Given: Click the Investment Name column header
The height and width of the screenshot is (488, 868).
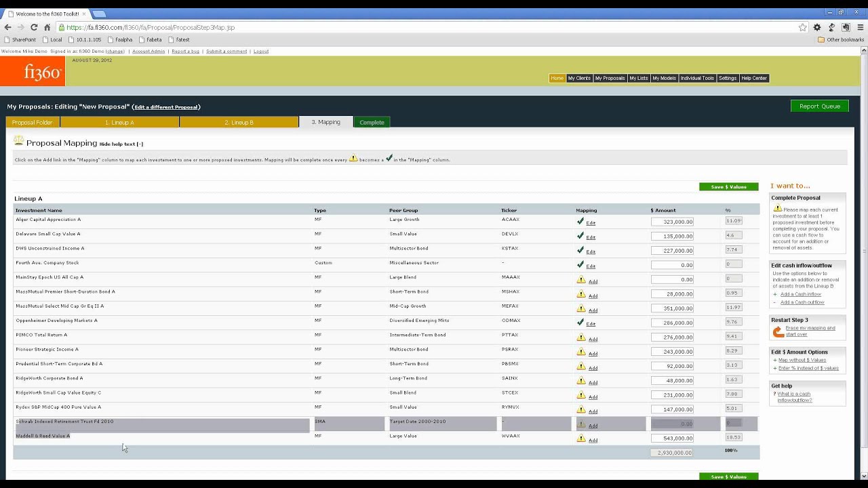Looking at the screenshot, I should 39,210.
